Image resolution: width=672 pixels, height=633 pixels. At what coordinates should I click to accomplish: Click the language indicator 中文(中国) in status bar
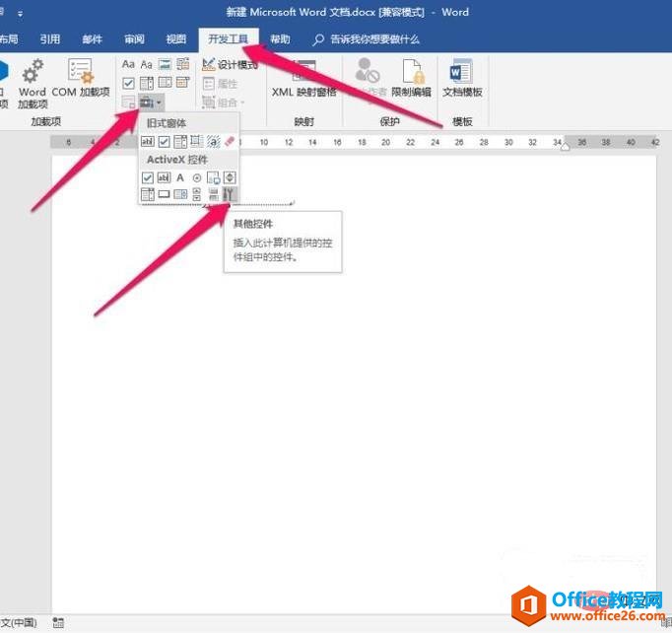19,622
